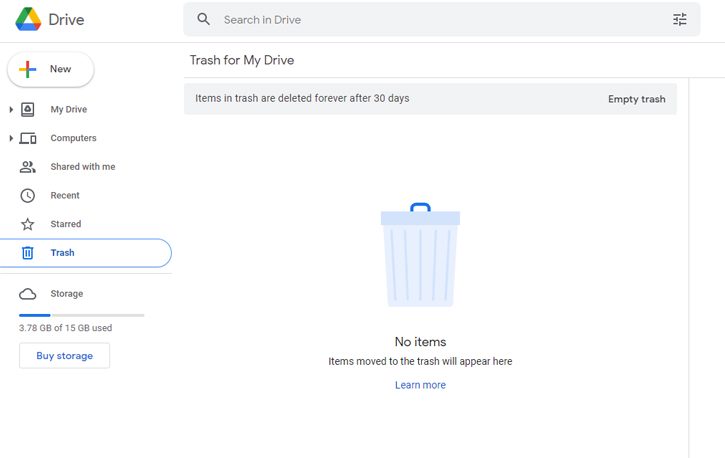Image resolution: width=725 pixels, height=458 pixels.
Task: Open the Learn more link
Action: (420, 385)
